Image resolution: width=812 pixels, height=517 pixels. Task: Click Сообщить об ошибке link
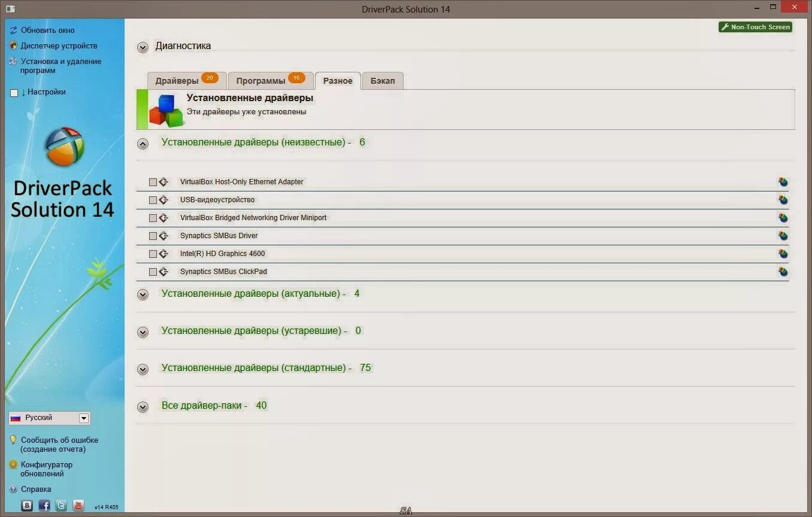pos(59,444)
